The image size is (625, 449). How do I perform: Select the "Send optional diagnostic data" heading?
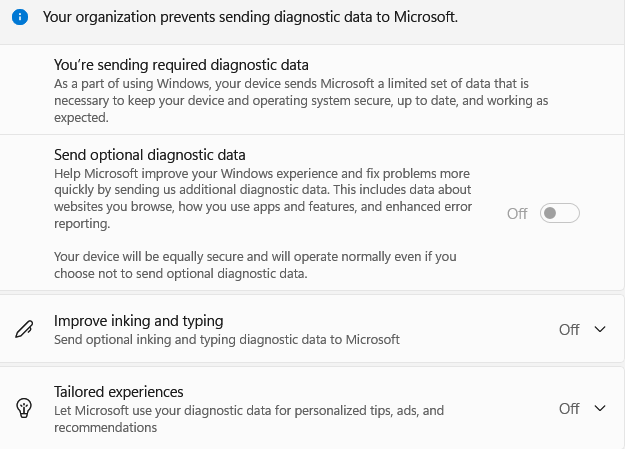tap(150, 155)
